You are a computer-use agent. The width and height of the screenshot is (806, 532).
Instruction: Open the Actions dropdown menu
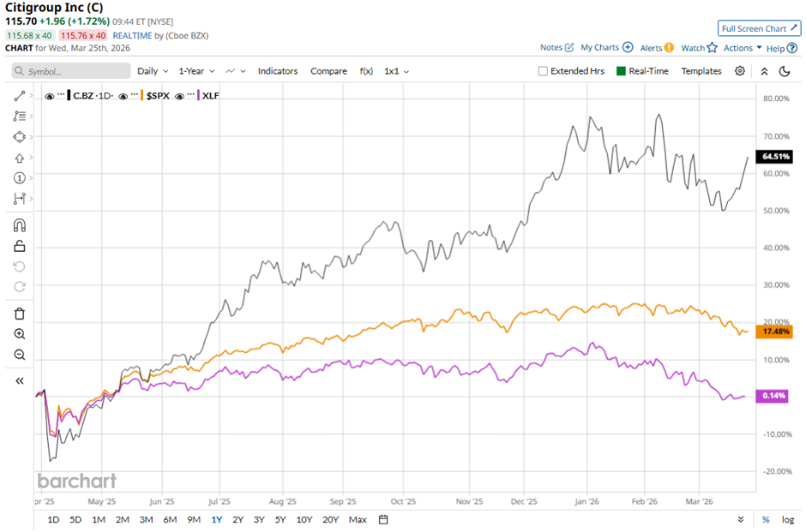[x=743, y=48]
